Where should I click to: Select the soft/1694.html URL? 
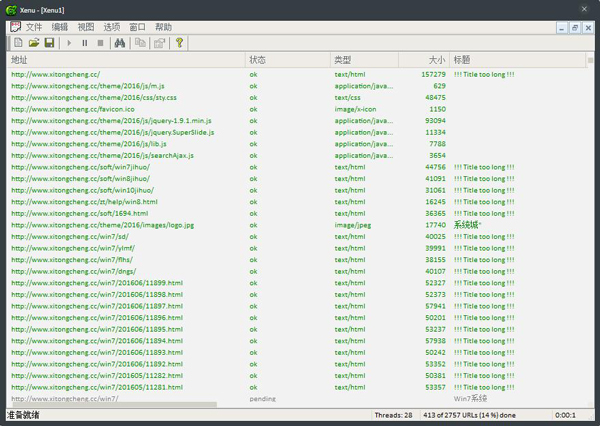80,214
